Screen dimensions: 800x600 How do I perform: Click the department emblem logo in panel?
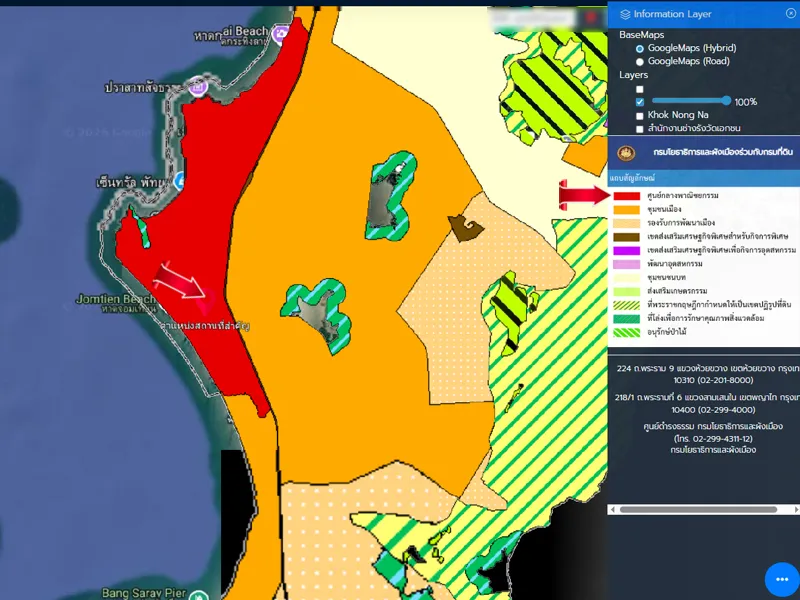pos(627,153)
